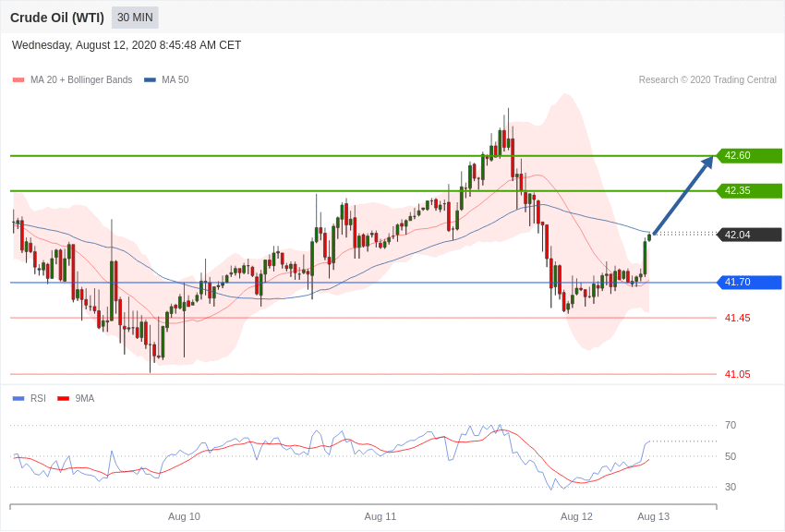Click the MA 20 + Bollinger Bands legend swatch

click(x=18, y=80)
